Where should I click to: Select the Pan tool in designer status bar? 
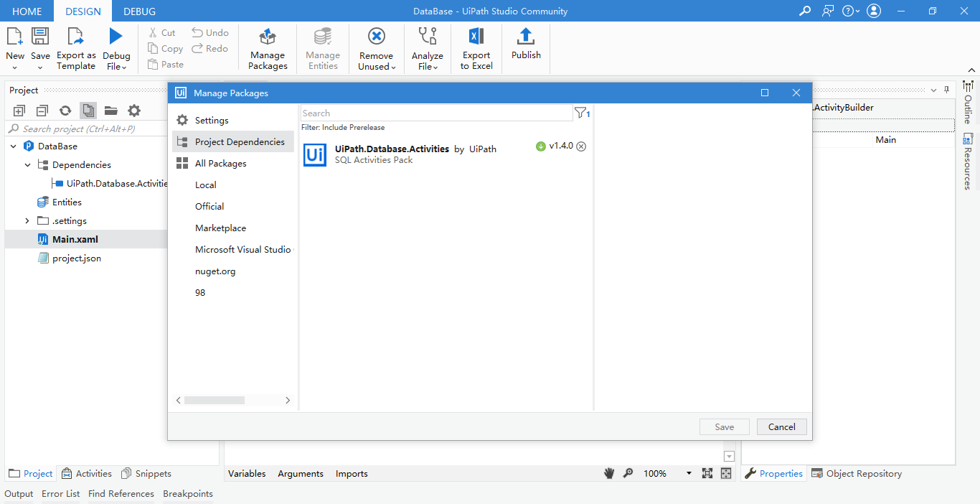608,473
